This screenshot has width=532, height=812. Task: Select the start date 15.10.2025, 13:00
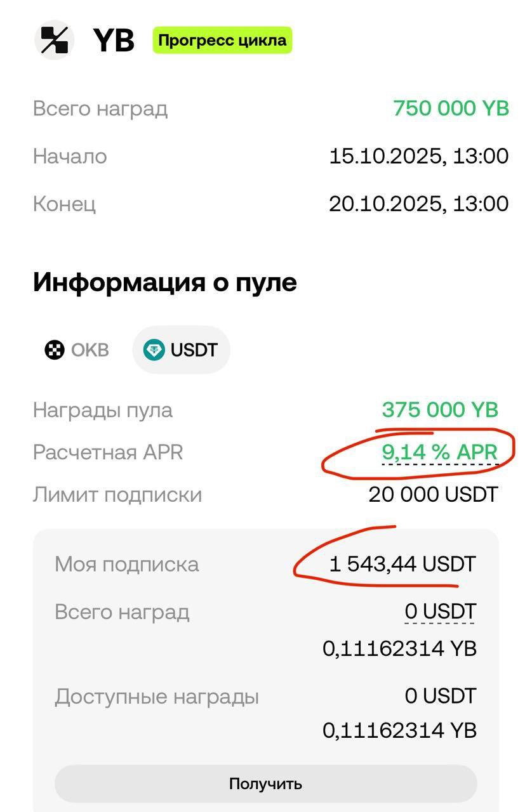coord(418,156)
